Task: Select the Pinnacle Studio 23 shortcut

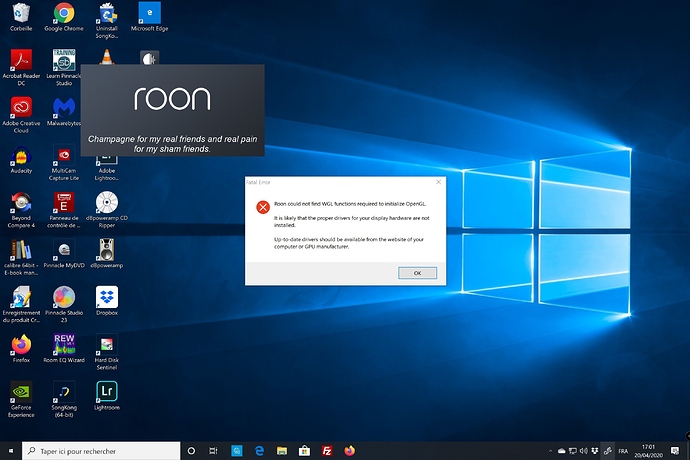Action: pos(64,305)
